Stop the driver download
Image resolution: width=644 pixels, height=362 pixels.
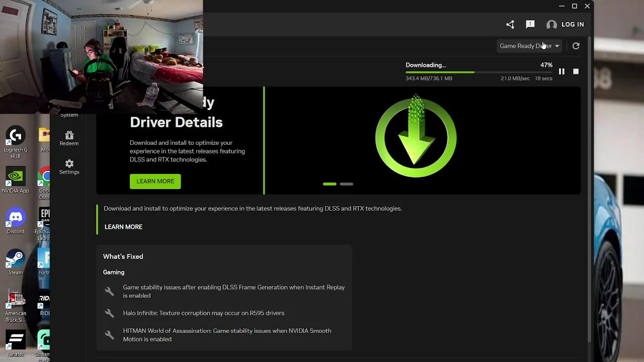(x=576, y=71)
